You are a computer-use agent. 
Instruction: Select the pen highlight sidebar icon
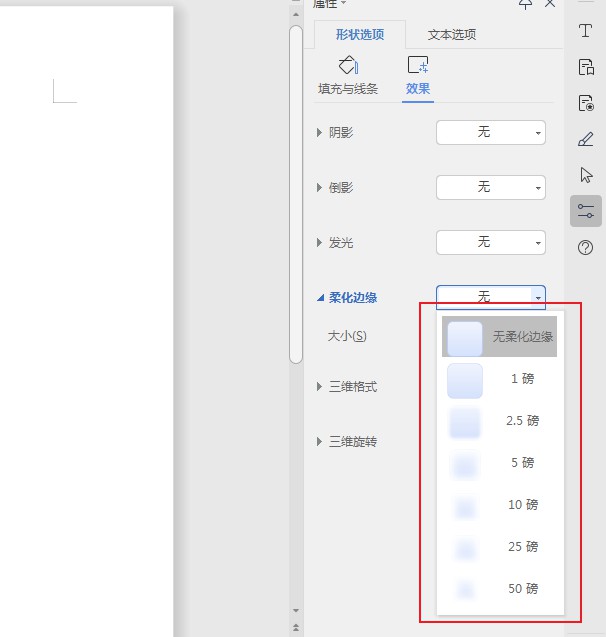tap(585, 139)
